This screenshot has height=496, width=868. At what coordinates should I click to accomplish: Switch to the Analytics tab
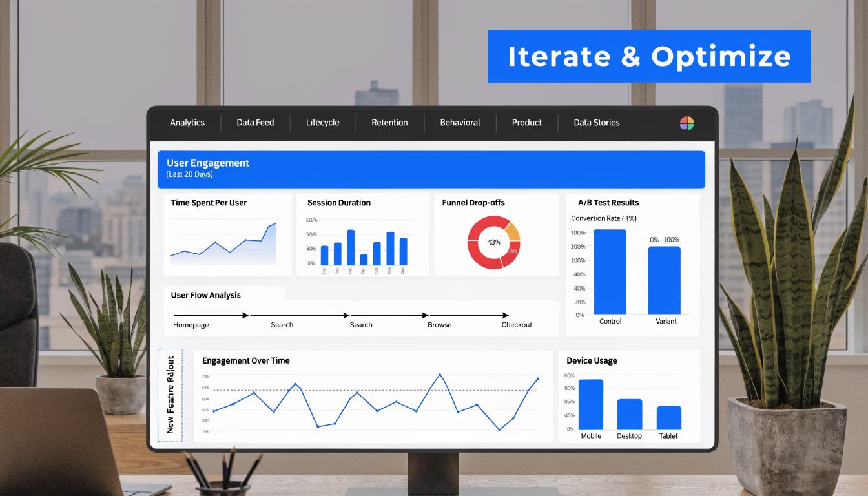point(187,123)
